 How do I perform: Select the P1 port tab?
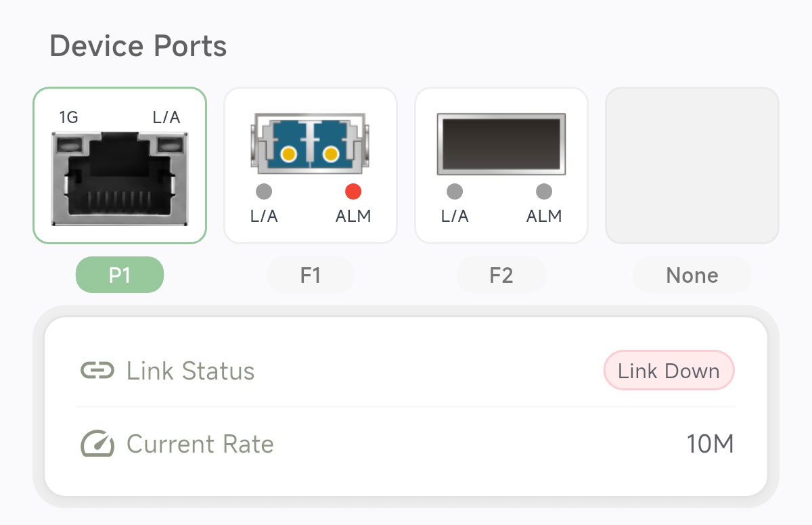click(120, 275)
